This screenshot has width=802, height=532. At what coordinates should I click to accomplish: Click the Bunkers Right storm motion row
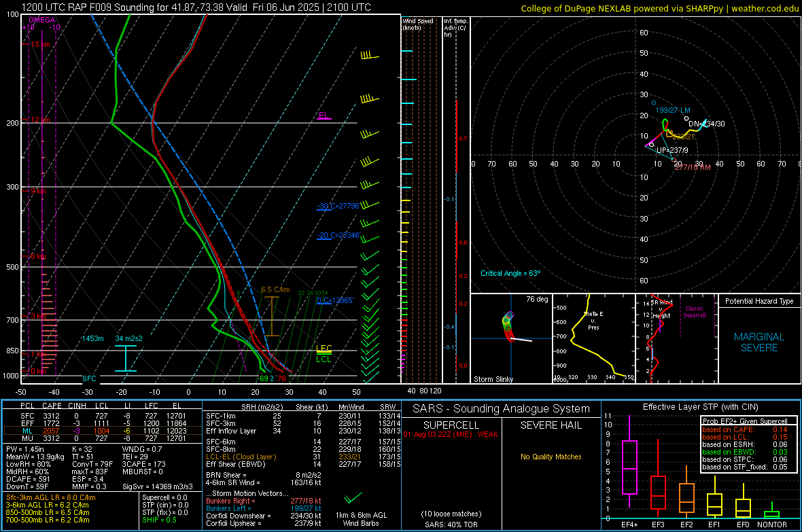tap(264, 501)
